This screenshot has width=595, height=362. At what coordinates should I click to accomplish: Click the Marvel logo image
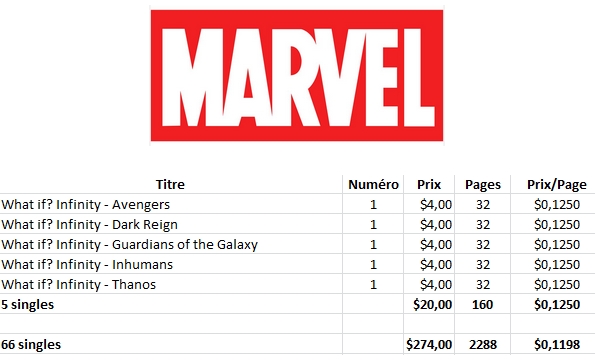coord(297,75)
